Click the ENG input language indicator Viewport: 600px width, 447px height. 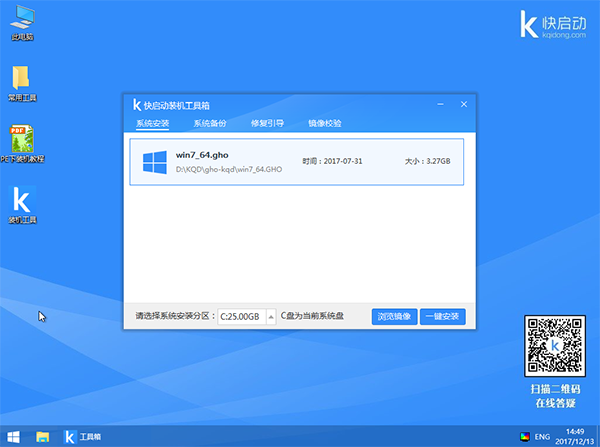[x=542, y=437]
